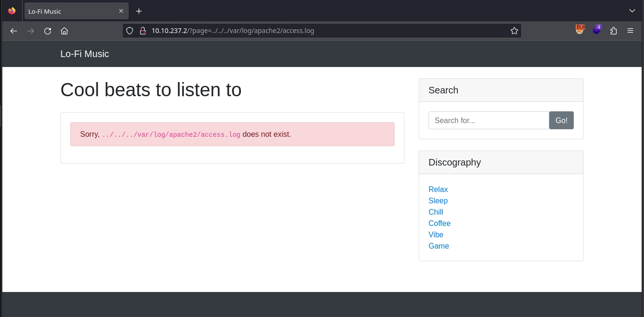Open the Relax discography link
This screenshot has height=317, width=644.
click(438, 190)
